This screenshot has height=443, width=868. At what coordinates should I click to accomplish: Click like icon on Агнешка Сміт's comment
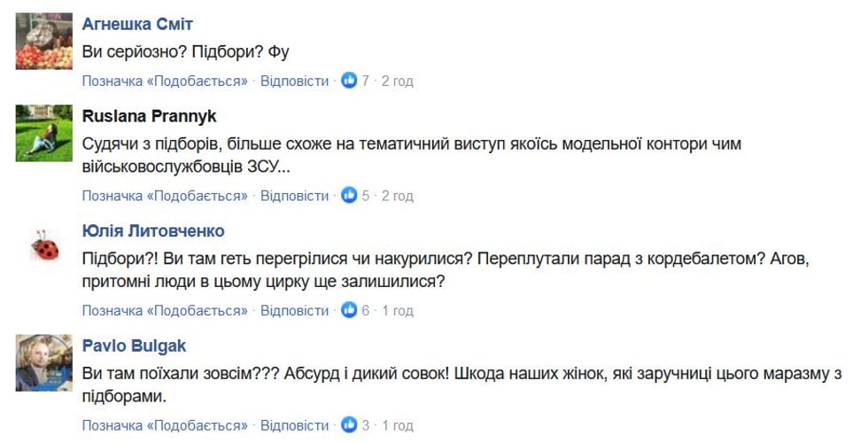click(x=349, y=81)
